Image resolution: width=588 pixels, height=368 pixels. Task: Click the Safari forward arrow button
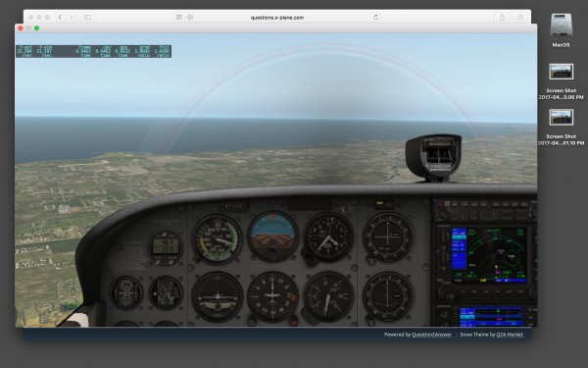[71, 18]
